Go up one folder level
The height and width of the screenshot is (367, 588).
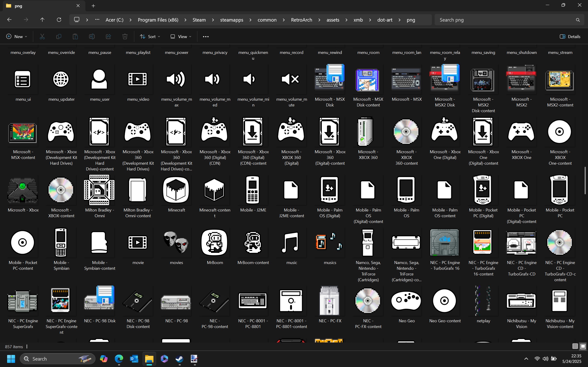tap(42, 20)
